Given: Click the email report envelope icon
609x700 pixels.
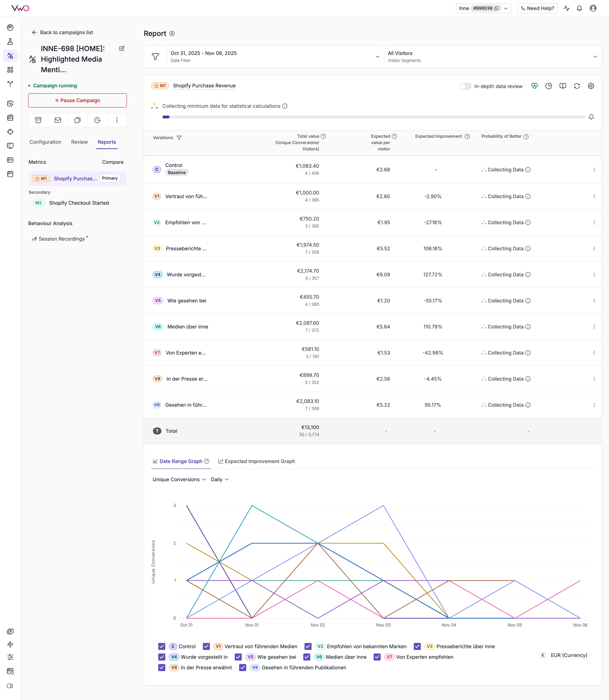Looking at the screenshot, I should tap(58, 120).
